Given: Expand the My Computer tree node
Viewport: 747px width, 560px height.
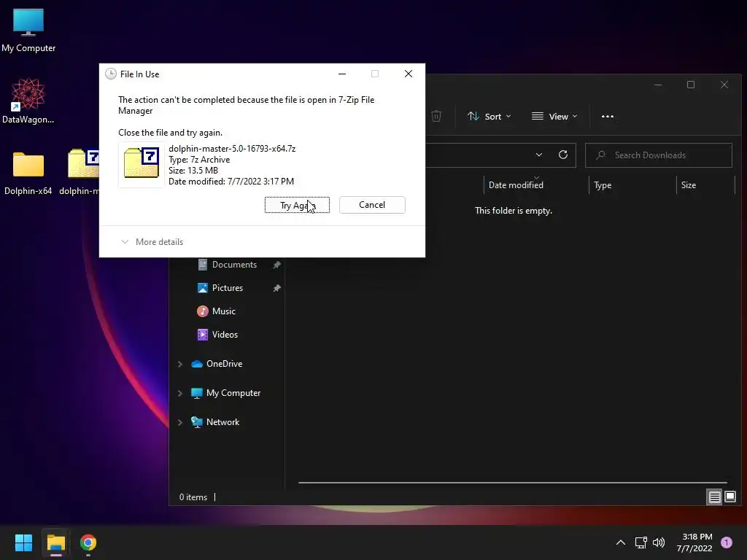Looking at the screenshot, I should pyautogui.click(x=180, y=393).
